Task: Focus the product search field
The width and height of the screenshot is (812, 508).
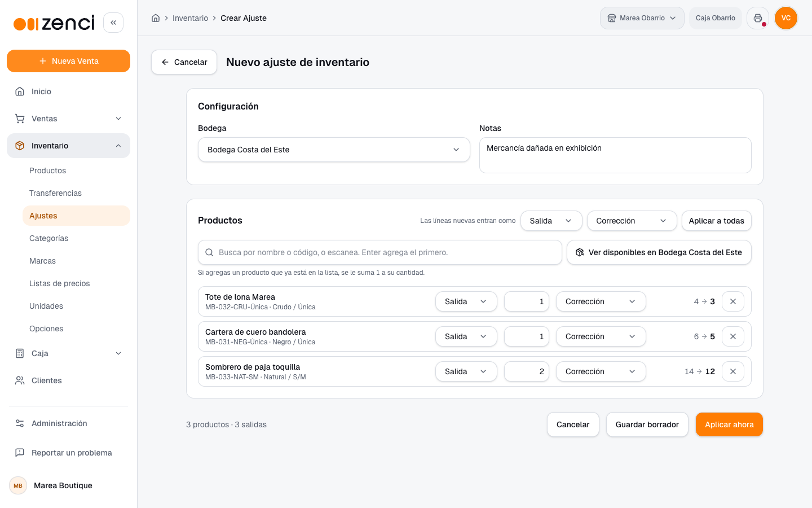Action: coord(380,252)
